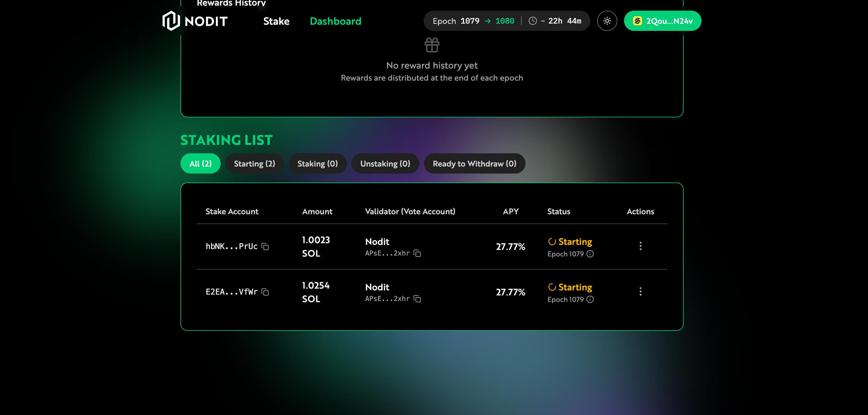The image size is (868, 415).
Task: Click the No reward history yet message
Action: coord(432,65)
